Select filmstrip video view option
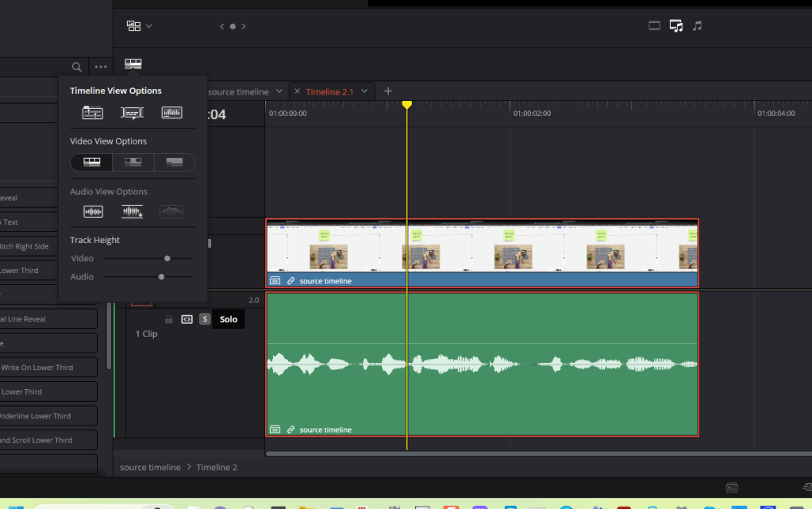812x509 pixels. 91,162
